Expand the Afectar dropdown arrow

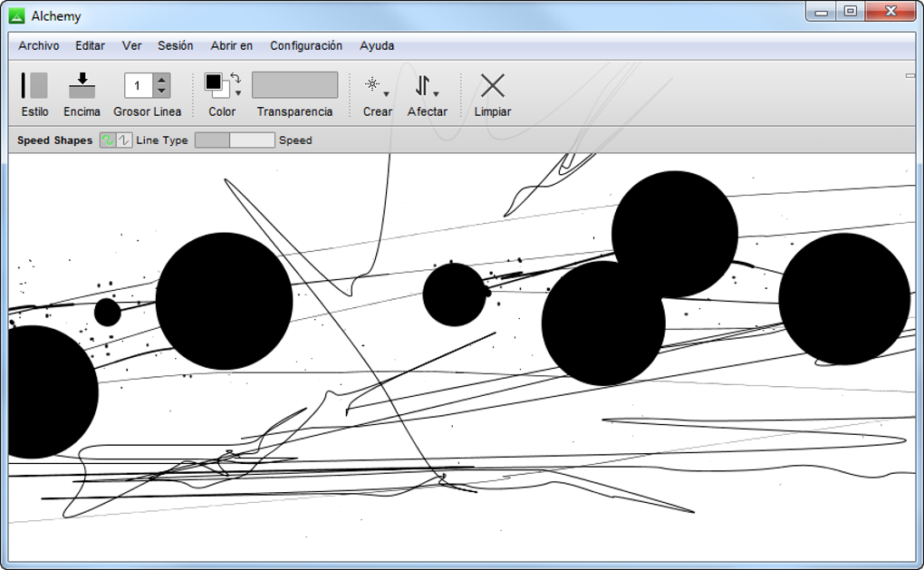(x=436, y=94)
